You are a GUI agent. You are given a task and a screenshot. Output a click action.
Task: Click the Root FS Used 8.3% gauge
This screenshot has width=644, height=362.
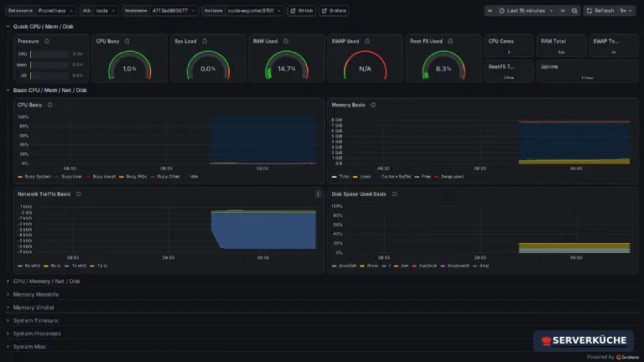(x=444, y=65)
